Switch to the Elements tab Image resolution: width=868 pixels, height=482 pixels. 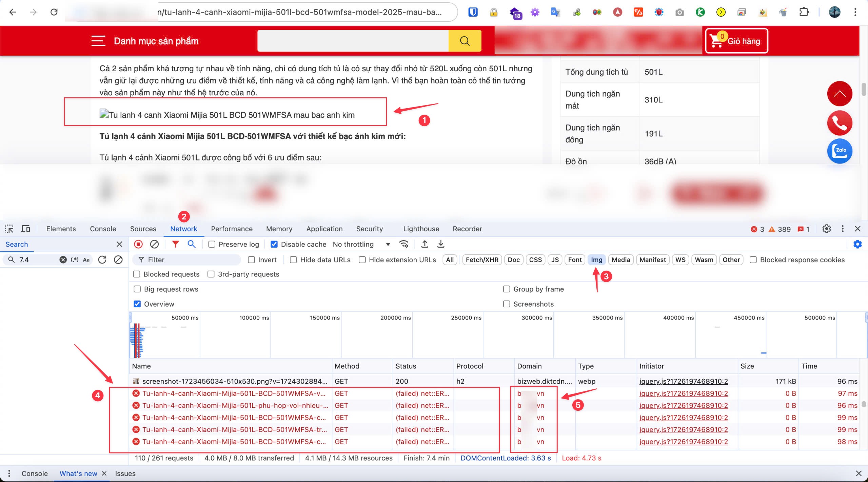(x=61, y=229)
